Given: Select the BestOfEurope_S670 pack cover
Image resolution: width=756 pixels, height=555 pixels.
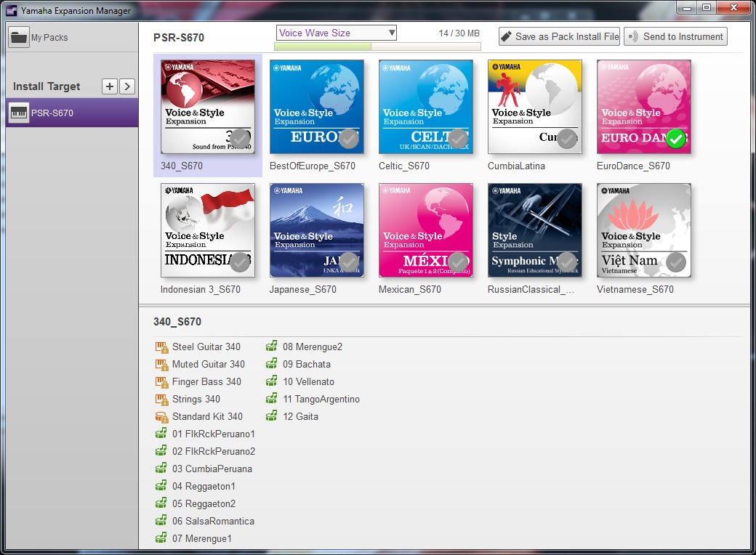Looking at the screenshot, I should point(317,107).
